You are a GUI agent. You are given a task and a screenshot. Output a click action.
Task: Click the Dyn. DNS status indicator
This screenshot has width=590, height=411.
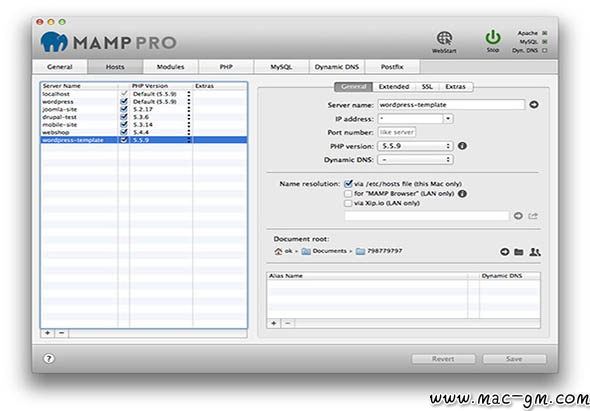pyautogui.click(x=544, y=50)
